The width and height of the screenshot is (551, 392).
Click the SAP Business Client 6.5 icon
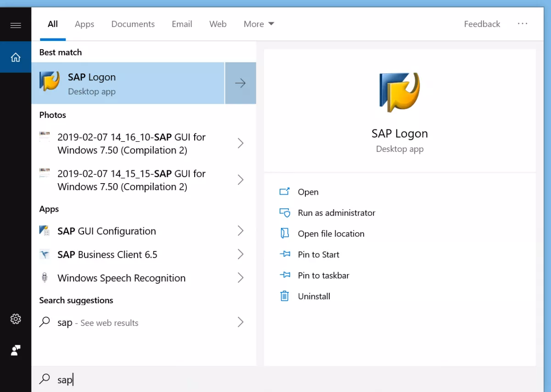[45, 254]
